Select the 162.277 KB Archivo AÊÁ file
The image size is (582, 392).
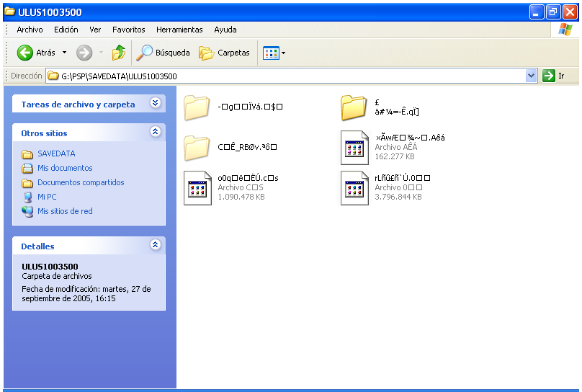354,147
